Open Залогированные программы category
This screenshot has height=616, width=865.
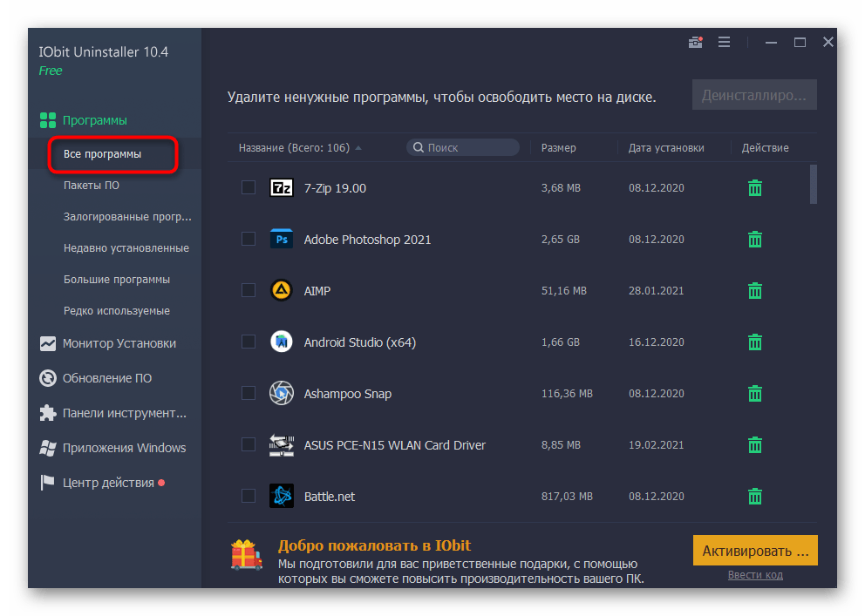click(127, 217)
